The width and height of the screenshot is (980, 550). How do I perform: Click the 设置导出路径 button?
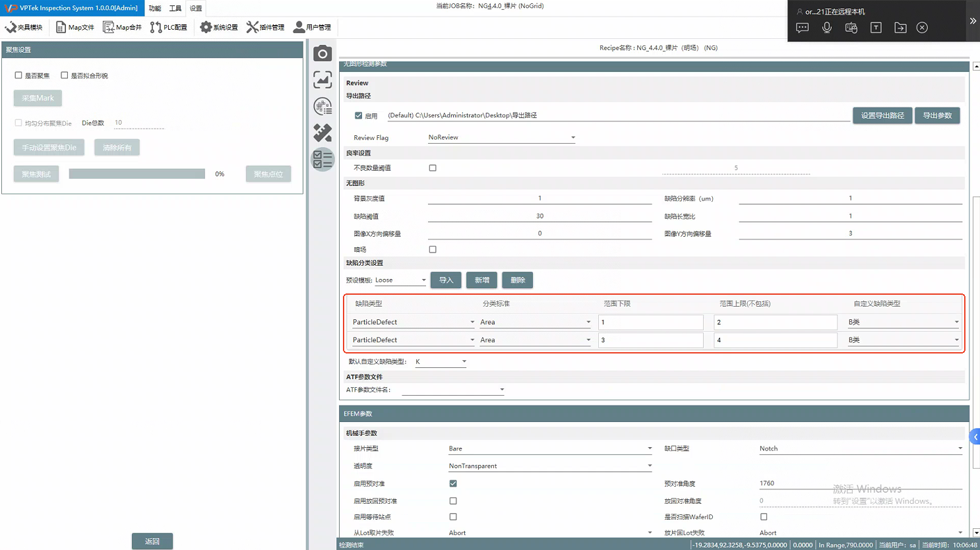coord(882,115)
